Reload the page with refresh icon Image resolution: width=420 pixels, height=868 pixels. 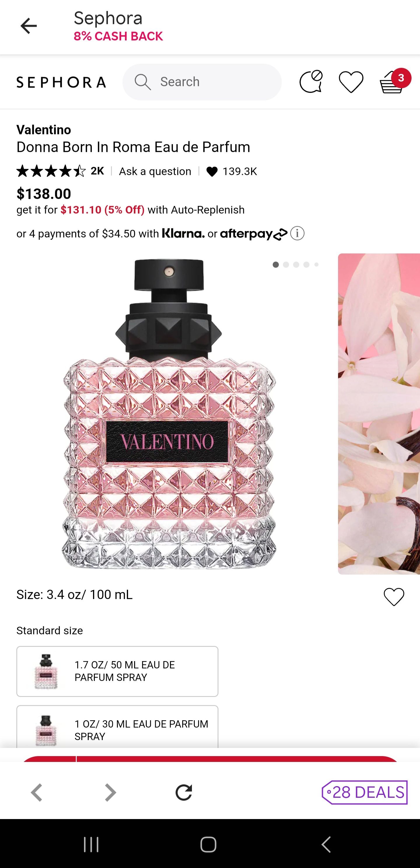tap(183, 792)
